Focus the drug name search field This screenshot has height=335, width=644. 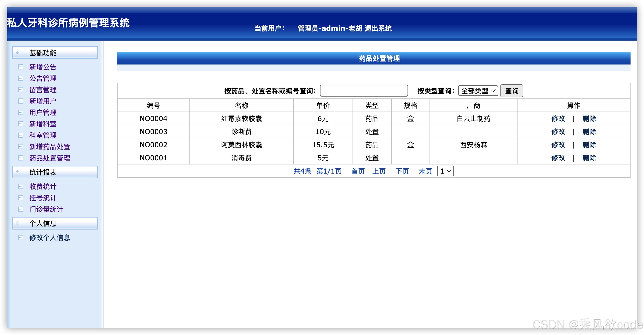[364, 91]
